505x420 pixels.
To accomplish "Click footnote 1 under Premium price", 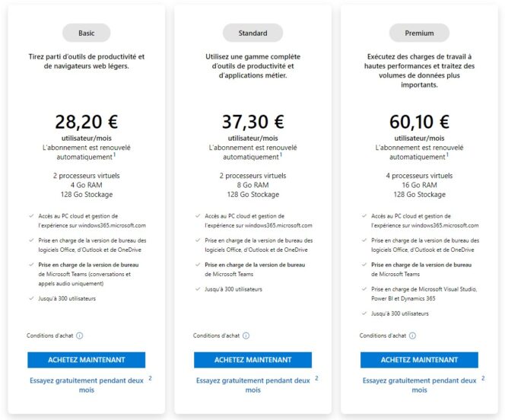I will click(448, 154).
